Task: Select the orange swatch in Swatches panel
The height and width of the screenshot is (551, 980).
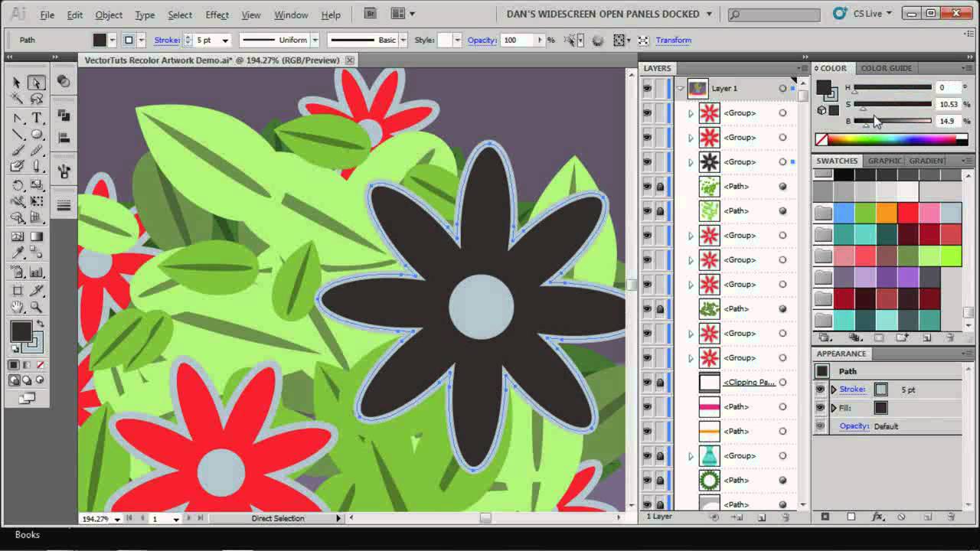Action: 887,212
